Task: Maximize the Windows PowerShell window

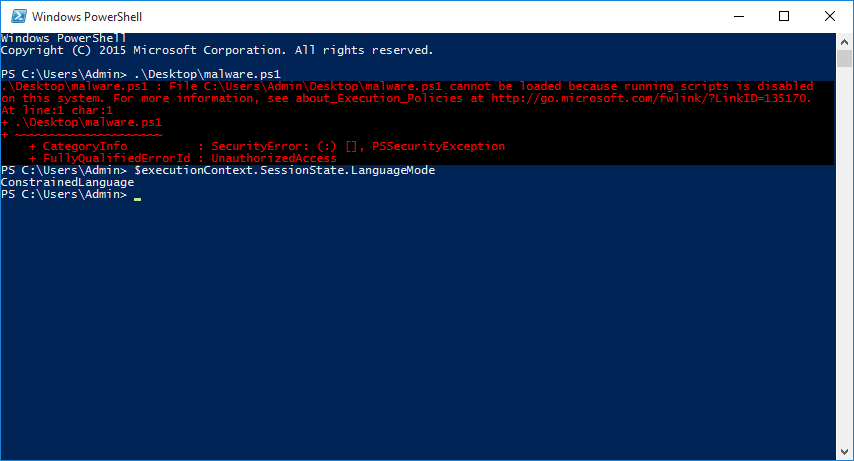Action: click(784, 17)
